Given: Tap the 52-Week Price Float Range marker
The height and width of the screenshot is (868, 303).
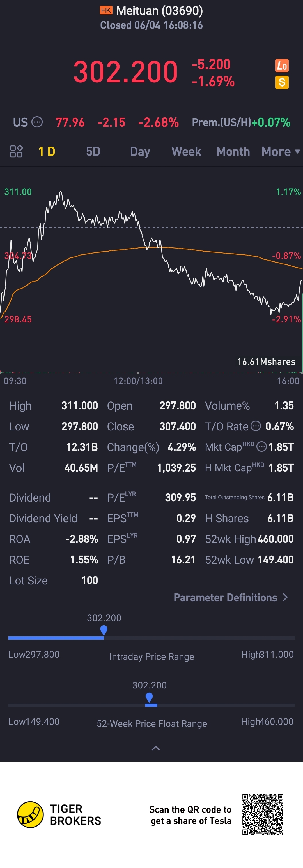Looking at the screenshot, I should point(149,697).
